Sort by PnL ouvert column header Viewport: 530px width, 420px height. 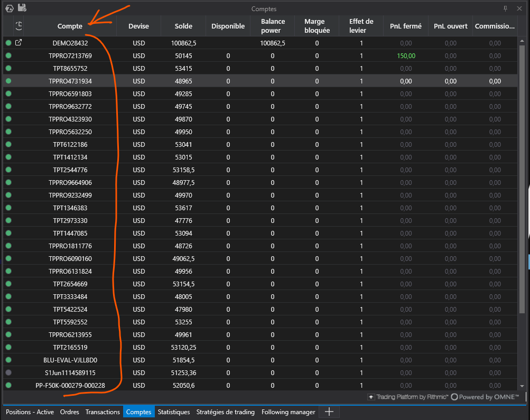tap(451, 26)
